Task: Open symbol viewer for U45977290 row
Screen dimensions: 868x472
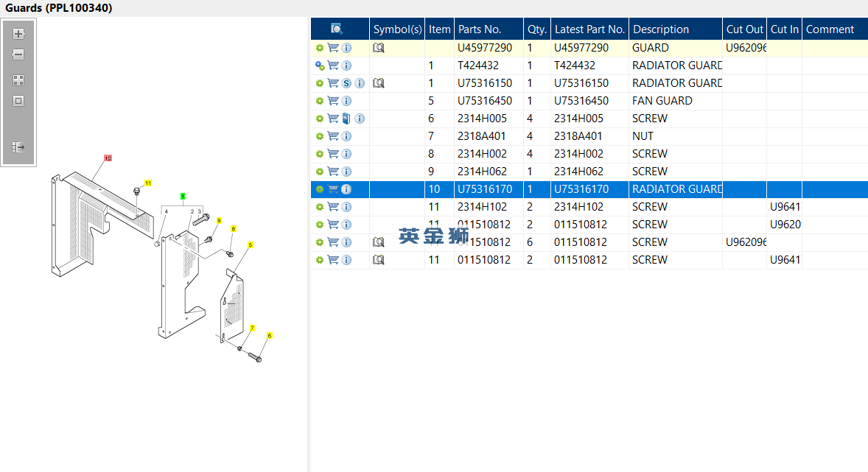Action: 379,48
